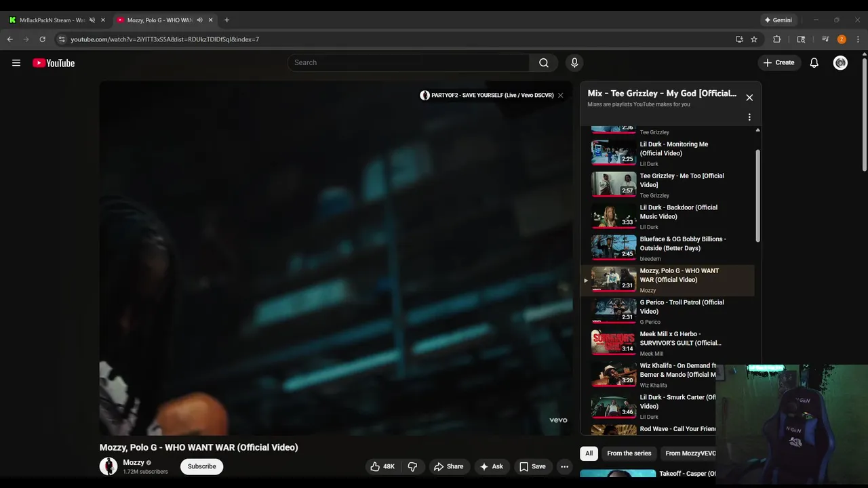View site information icon in address bar

[x=62, y=39]
